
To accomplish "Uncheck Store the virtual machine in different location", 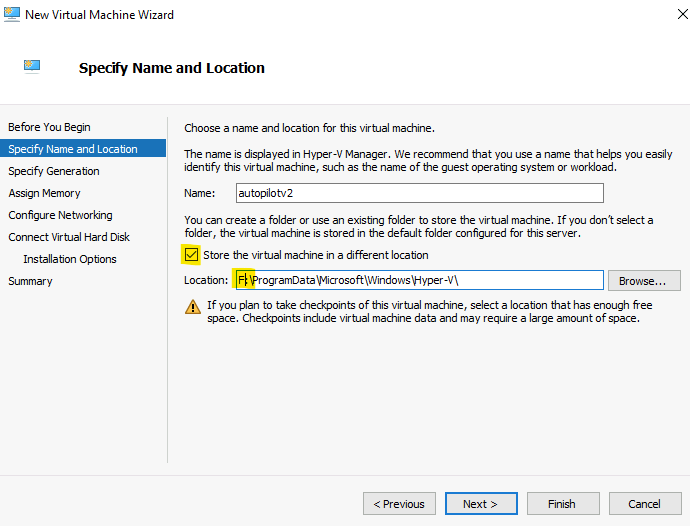I will click(x=191, y=255).
